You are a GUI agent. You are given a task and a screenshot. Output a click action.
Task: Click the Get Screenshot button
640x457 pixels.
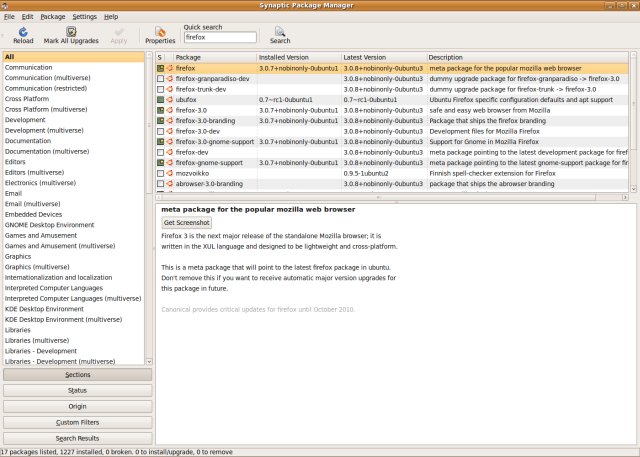click(x=187, y=222)
